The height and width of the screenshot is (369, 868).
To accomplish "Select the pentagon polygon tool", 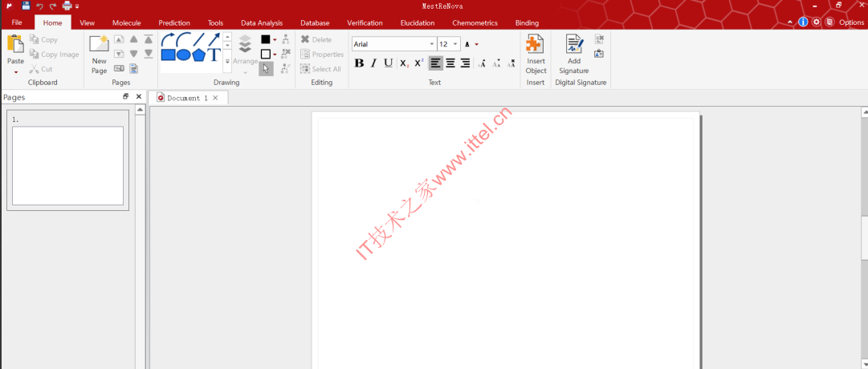I will [198, 55].
